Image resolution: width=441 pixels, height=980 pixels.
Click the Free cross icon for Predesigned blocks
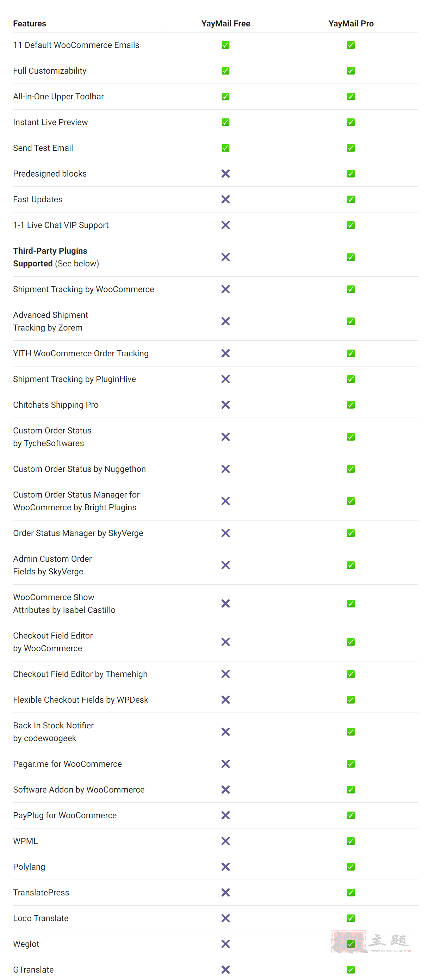(225, 173)
